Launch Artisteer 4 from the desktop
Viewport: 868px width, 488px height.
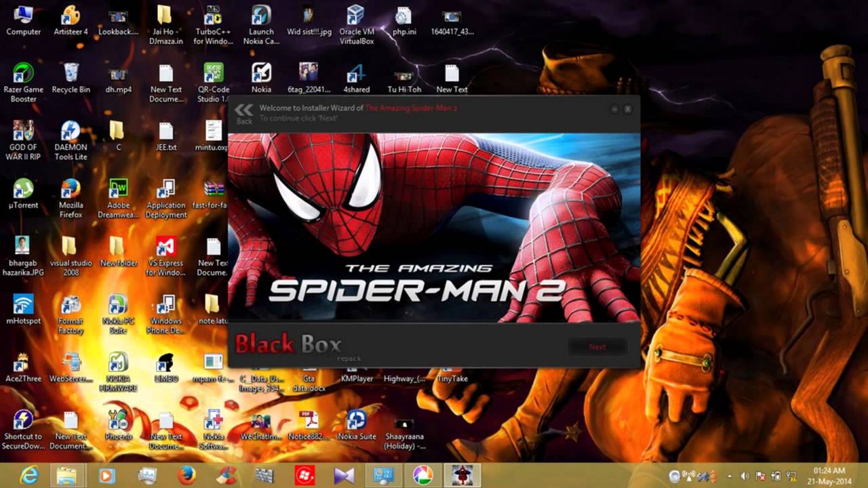[71, 20]
